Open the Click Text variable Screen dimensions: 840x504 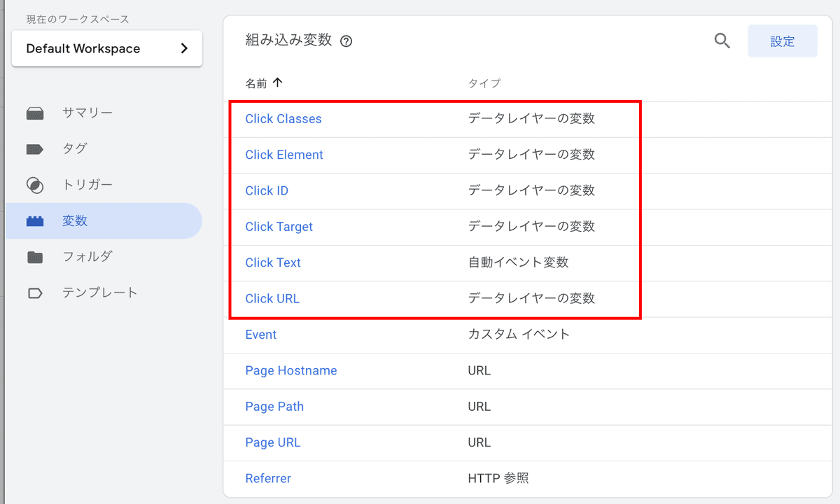(273, 262)
